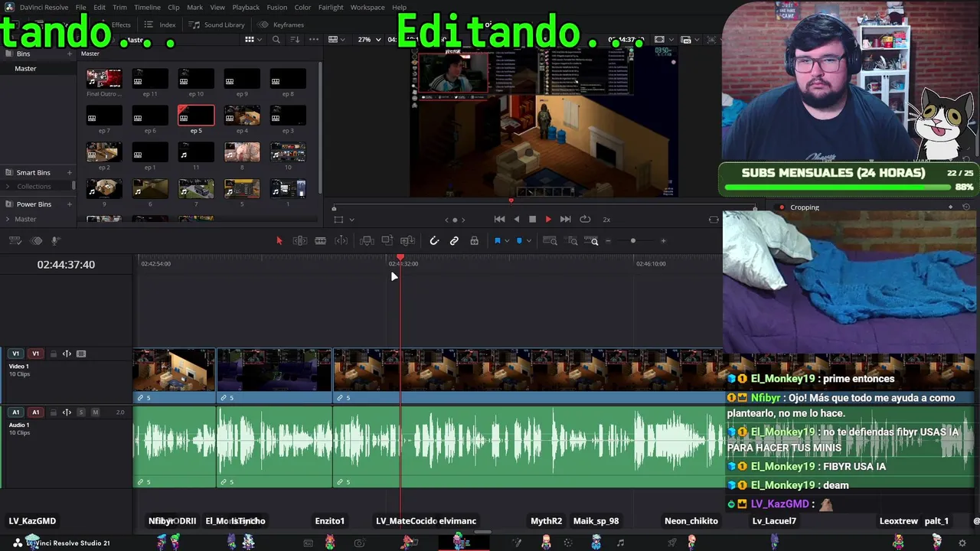Play the timeline in reverse
The width and height of the screenshot is (980, 551).
pyautogui.click(x=516, y=220)
